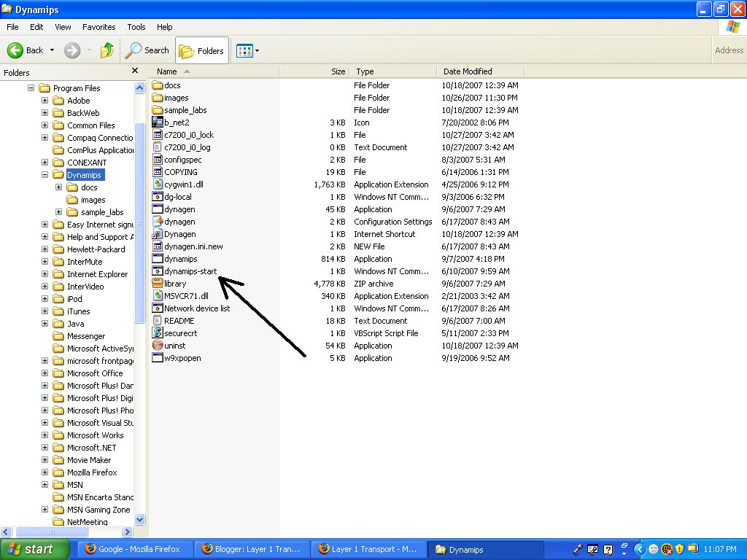Open the Help menu
Viewport: 747px width, 560px height.
coord(165,27)
